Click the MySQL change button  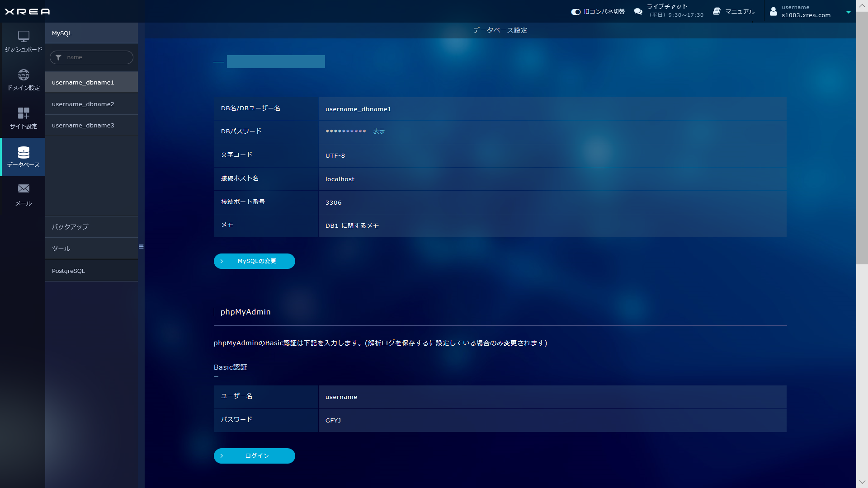tap(254, 261)
